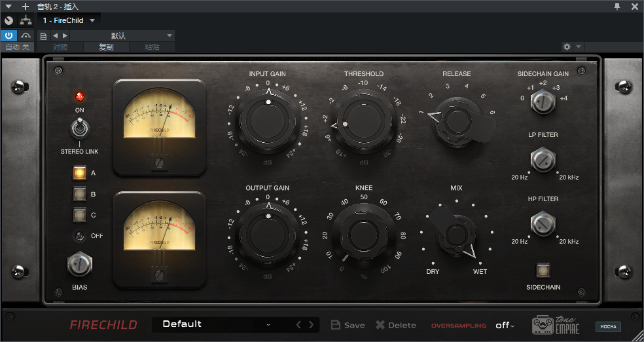This screenshot has width=644, height=342.
Task: Click the WET label under MIX
Action: [480, 272]
